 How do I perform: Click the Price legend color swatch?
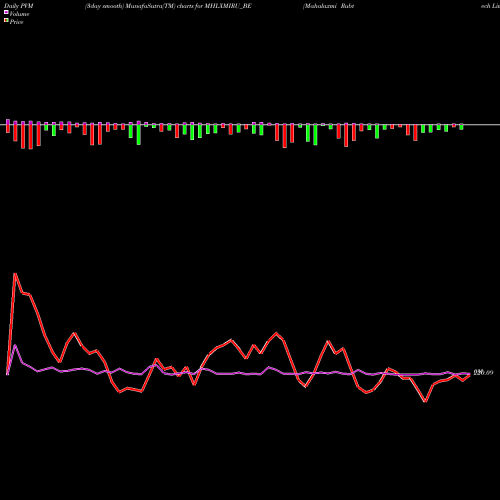tap(6, 21)
